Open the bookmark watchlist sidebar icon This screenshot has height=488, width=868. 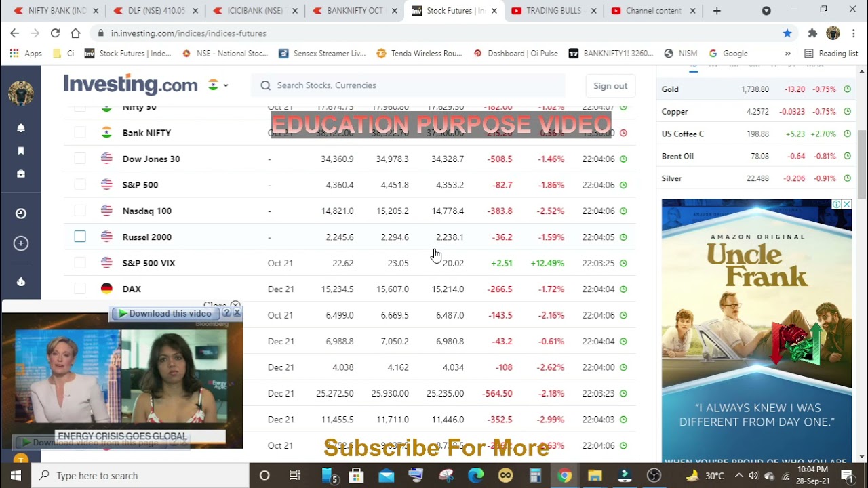[21, 150]
